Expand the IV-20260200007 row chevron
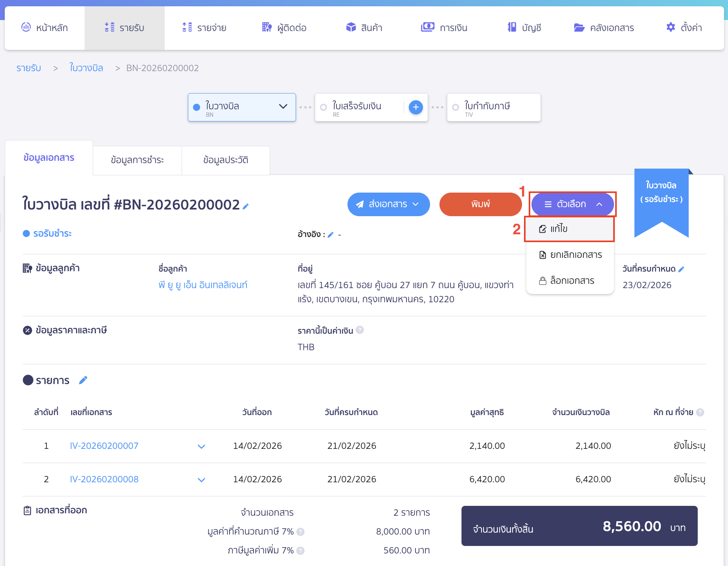 201,447
